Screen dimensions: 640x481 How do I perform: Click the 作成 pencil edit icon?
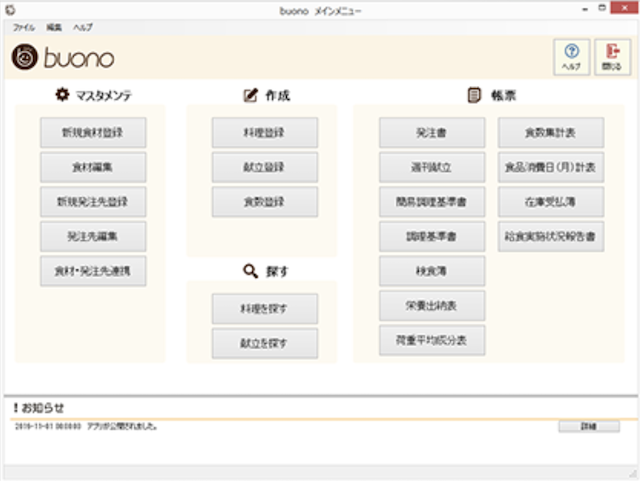click(x=251, y=95)
